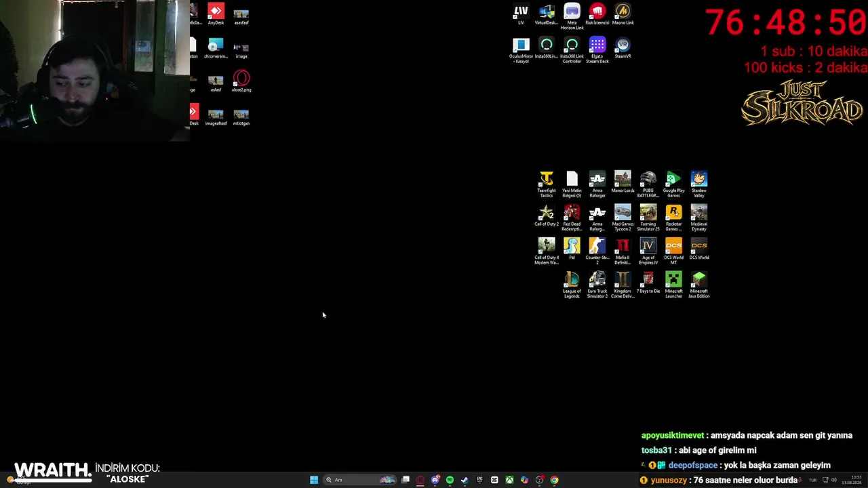Screen dimensions: 868x488
Task: Open Steam from the taskbar
Action: pos(465,480)
